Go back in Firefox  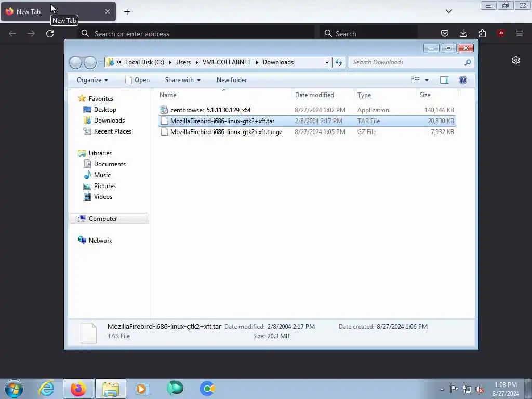pos(12,34)
